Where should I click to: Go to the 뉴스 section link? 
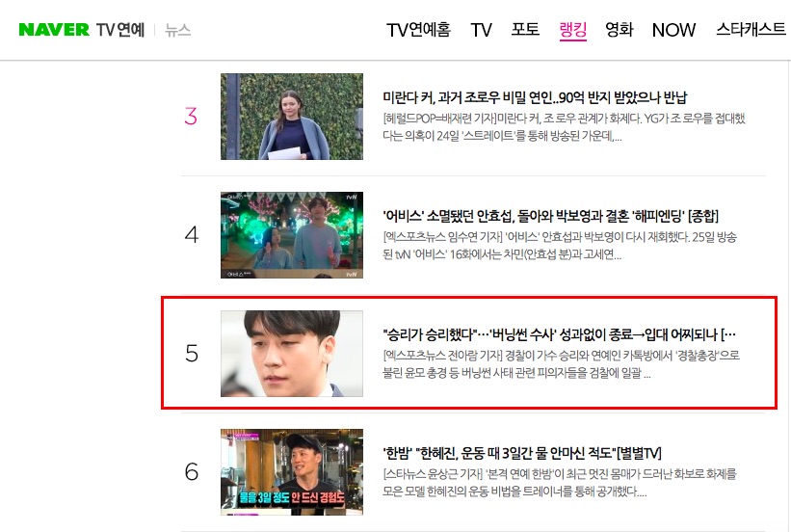(177, 30)
